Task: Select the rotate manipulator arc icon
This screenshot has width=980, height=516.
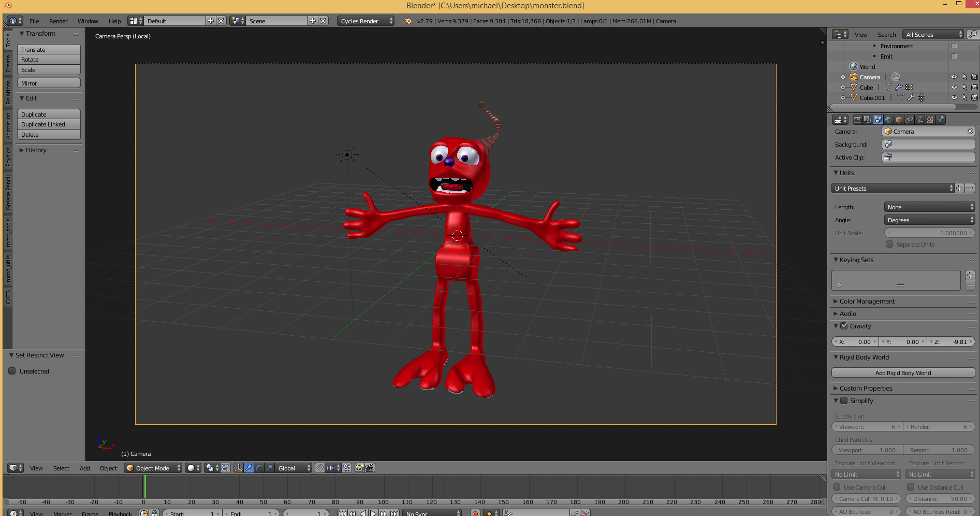Action: click(x=259, y=468)
